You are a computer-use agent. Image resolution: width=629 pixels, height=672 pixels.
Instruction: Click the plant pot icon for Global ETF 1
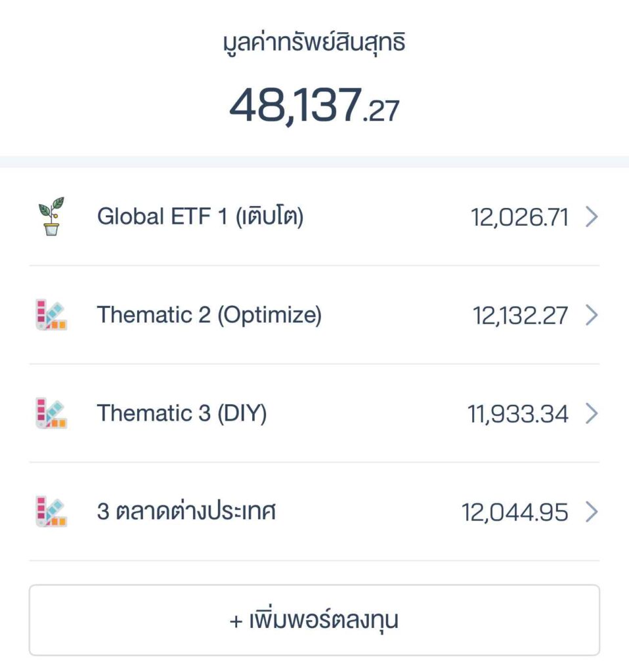[x=51, y=217]
